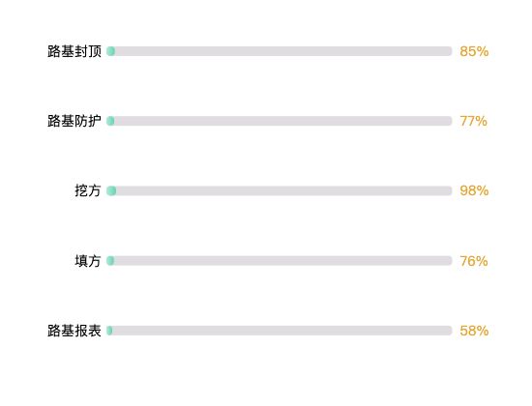The height and width of the screenshot is (406, 532).
Task: Click green fill knob of 路基封顶 bar
Action: point(110,51)
